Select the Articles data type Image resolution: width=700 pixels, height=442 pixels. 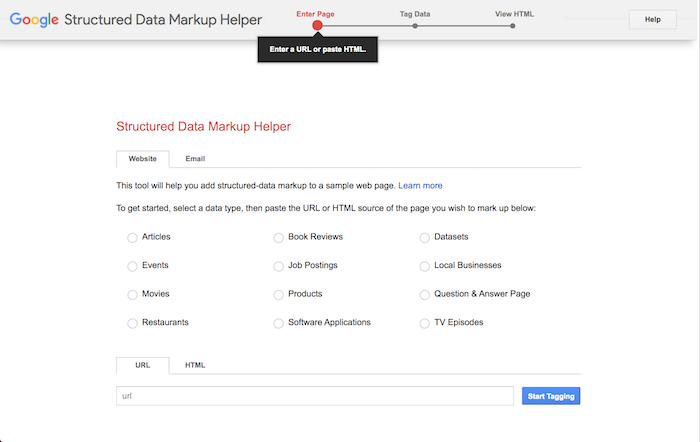pyautogui.click(x=132, y=237)
